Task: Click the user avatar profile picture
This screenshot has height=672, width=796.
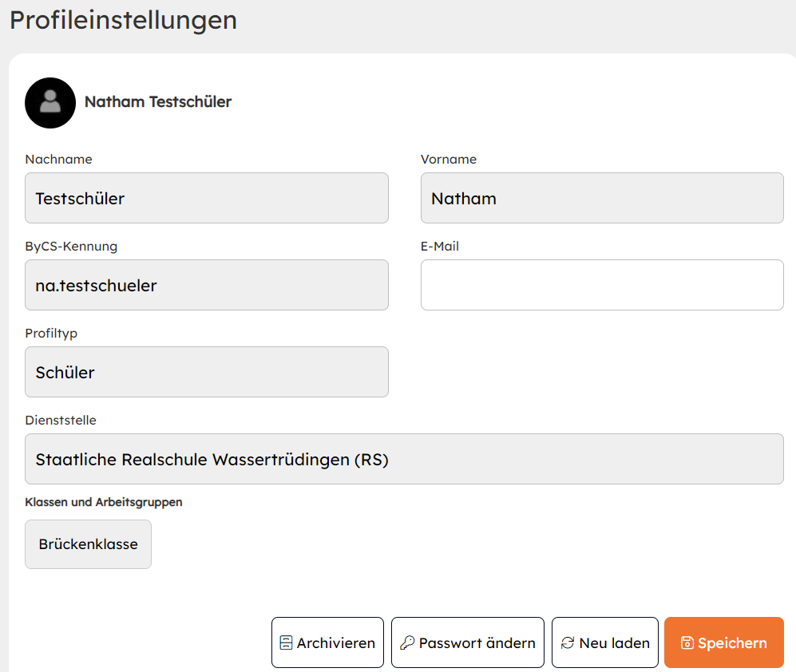Action: point(50,103)
